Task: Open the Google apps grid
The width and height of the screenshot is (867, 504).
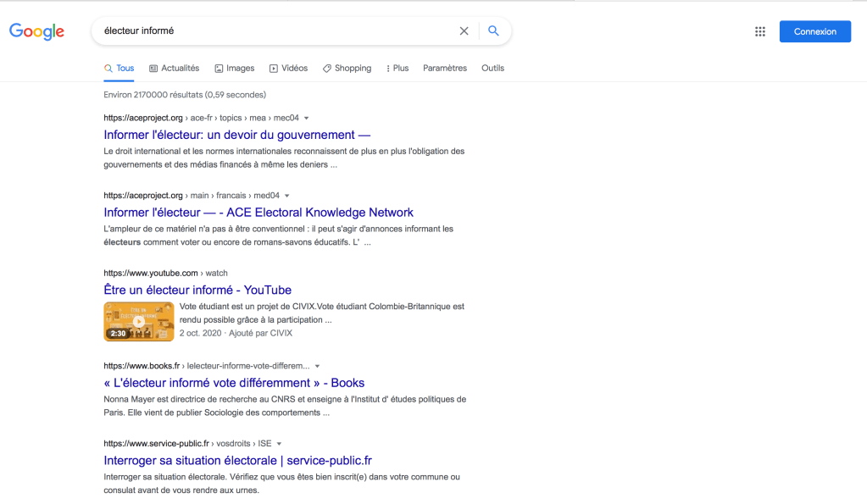Action: click(x=759, y=31)
